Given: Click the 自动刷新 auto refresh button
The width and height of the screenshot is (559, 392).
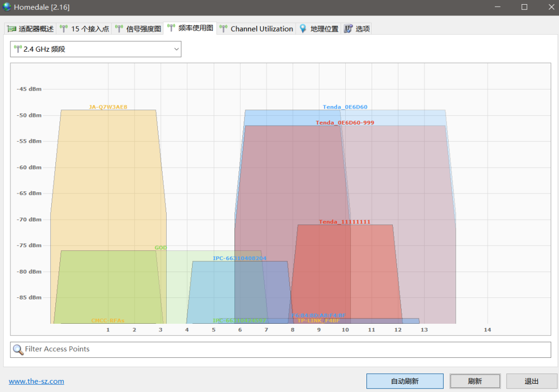Looking at the screenshot, I should [405, 381].
